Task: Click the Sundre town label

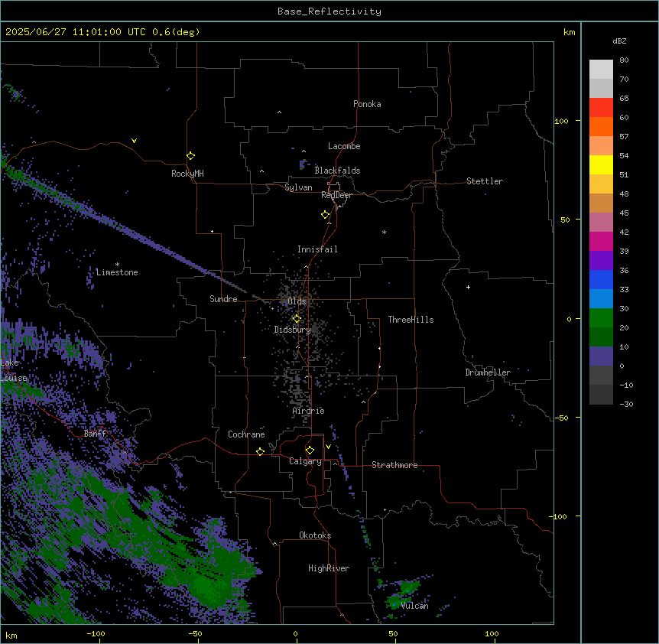Action: tap(223, 299)
